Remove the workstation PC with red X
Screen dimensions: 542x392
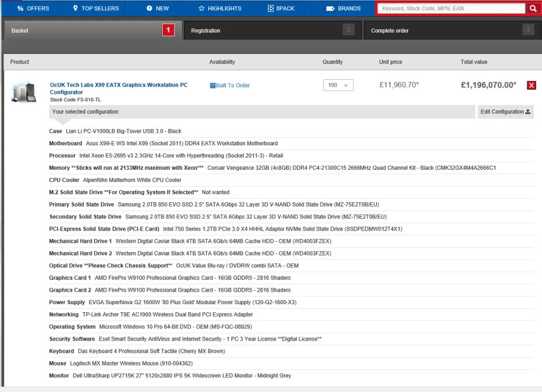[531, 85]
